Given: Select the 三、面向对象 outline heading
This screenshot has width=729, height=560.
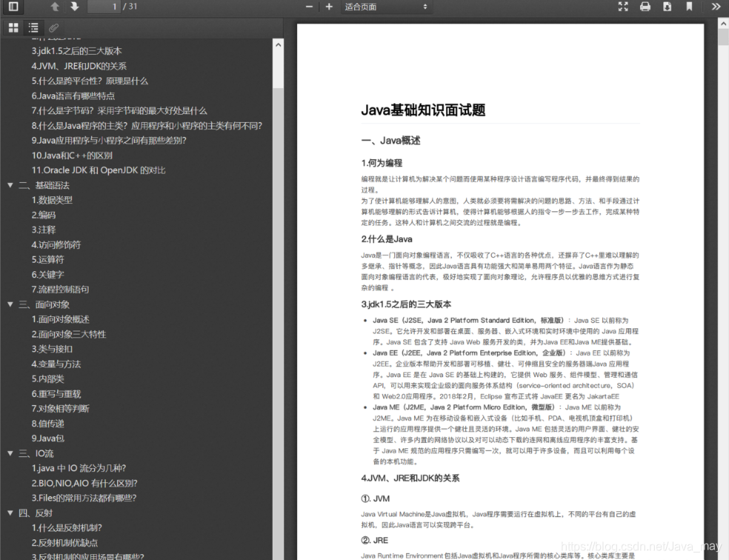Looking at the screenshot, I should (x=44, y=304).
